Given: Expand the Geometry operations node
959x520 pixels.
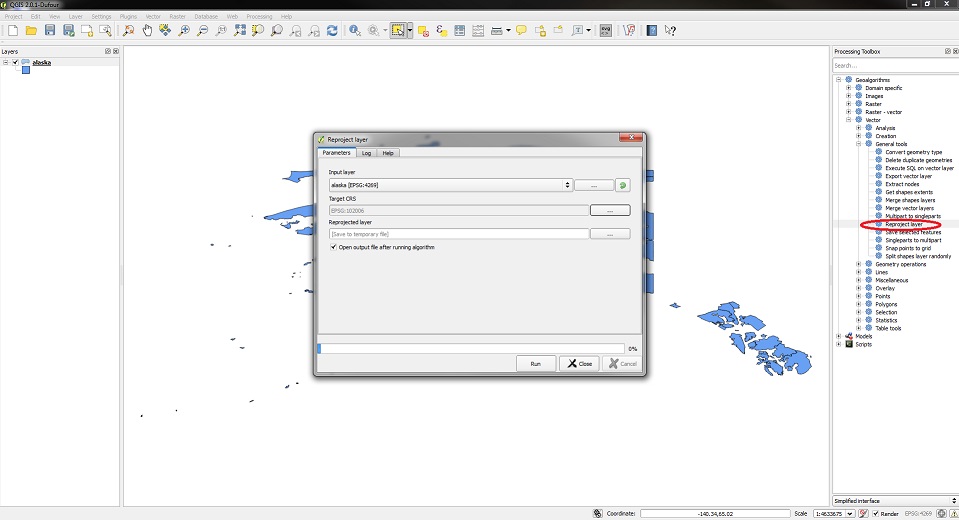Looking at the screenshot, I should [859, 264].
